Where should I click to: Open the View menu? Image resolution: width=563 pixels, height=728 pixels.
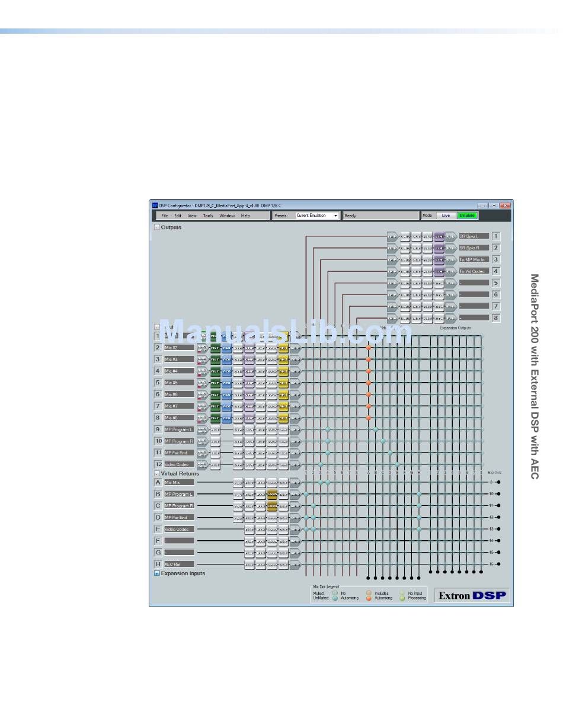coord(192,216)
